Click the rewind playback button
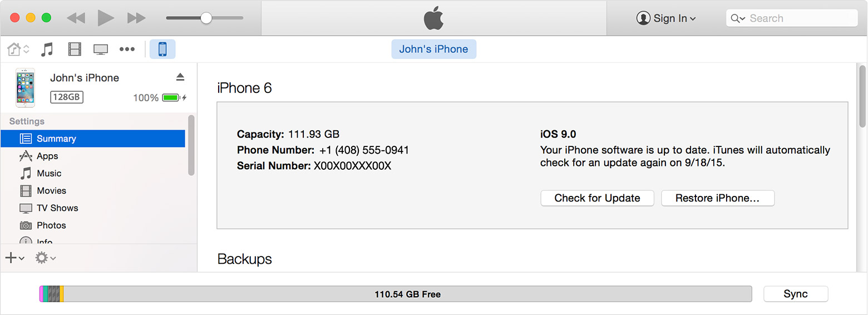868x315 pixels. [x=76, y=18]
